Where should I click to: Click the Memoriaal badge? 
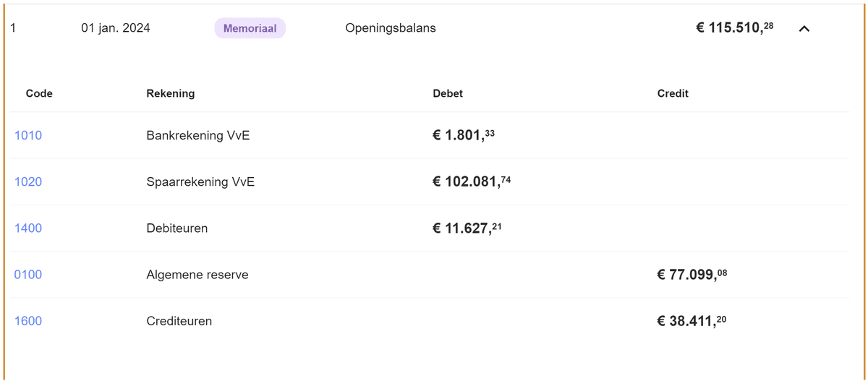[x=250, y=28]
